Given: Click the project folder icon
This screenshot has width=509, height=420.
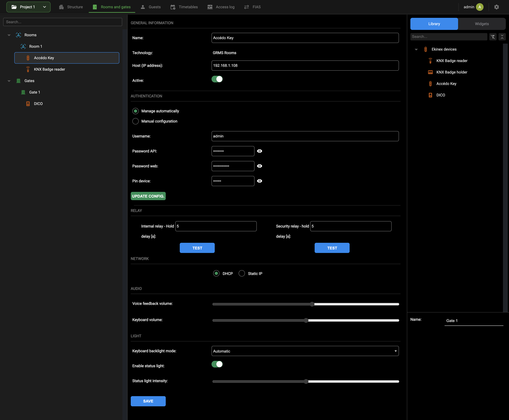Looking at the screenshot, I should pos(14,7).
